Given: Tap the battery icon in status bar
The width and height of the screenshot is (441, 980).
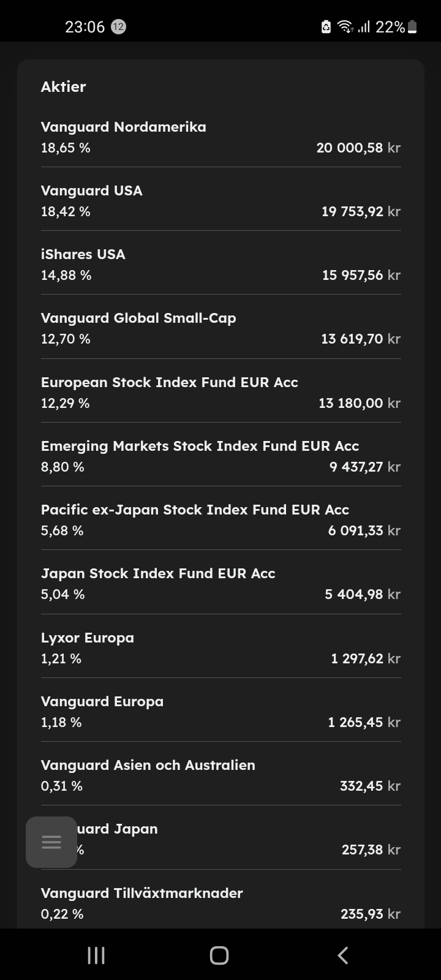Looking at the screenshot, I should [x=412, y=27].
